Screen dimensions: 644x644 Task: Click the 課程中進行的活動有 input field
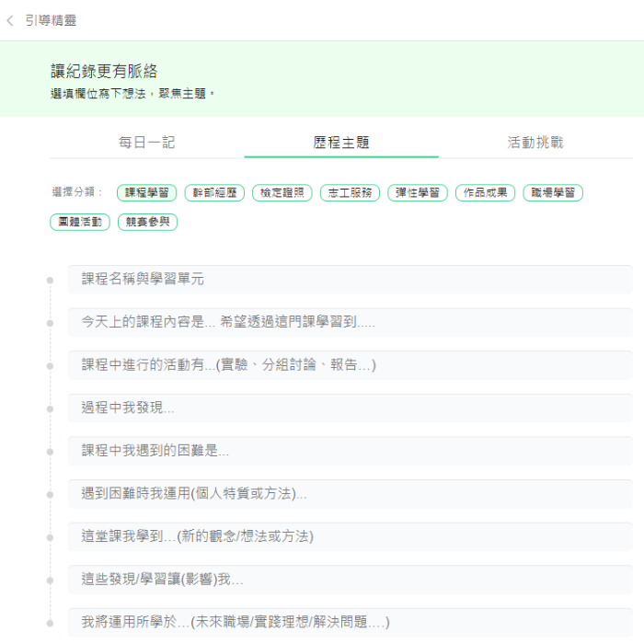coord(350,365)
